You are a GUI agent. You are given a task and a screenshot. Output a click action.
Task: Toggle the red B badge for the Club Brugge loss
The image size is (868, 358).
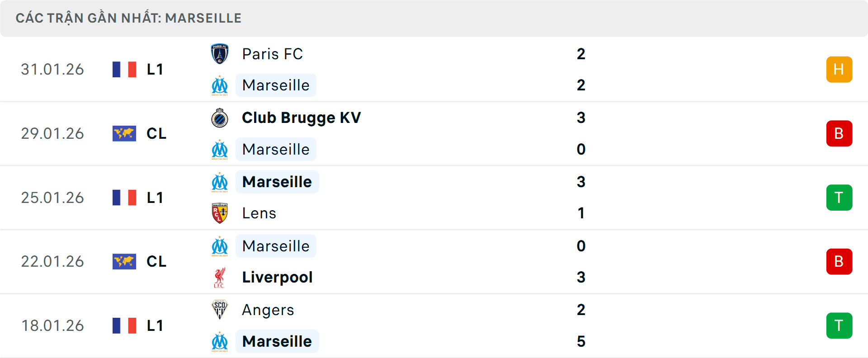point(839,133)
